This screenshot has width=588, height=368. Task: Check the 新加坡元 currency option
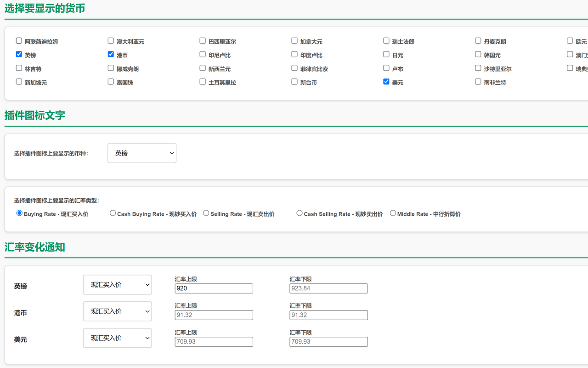(x=18, y=81)
